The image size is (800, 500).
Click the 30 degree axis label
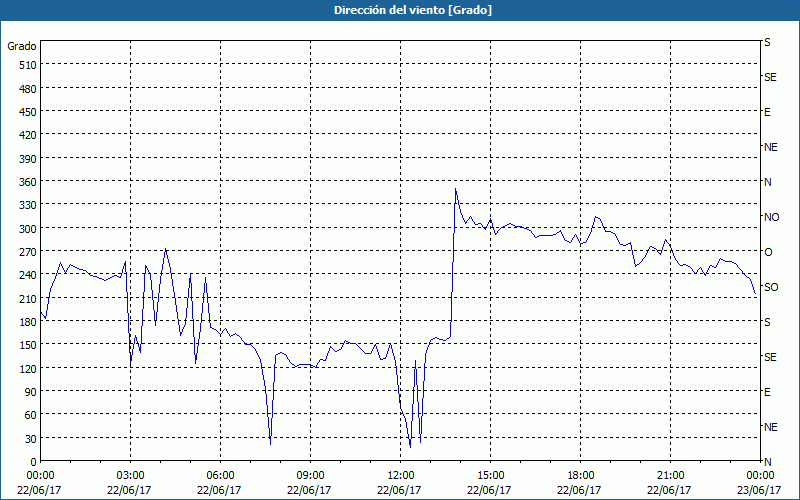click(31, 439)
